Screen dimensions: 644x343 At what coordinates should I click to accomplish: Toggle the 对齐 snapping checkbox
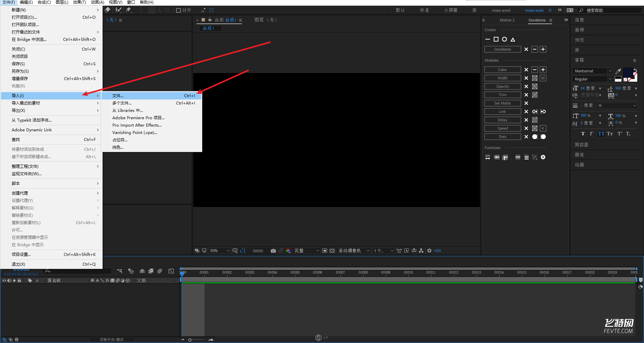coord(178,10)
